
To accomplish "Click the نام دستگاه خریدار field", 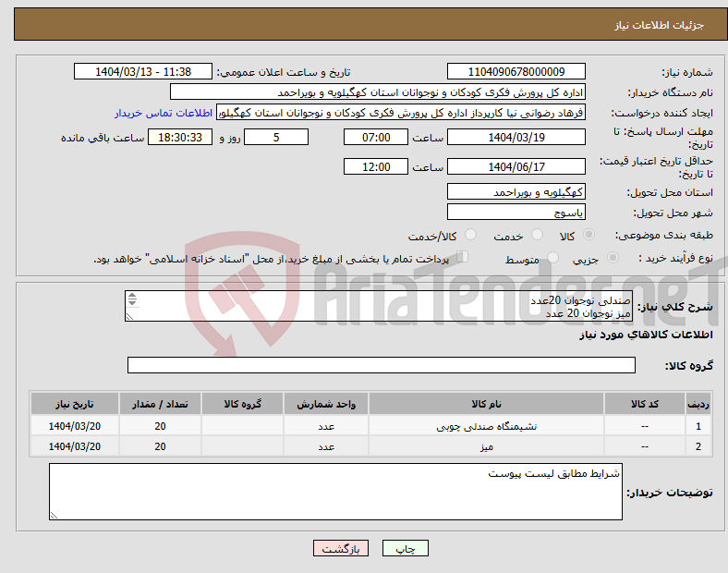I will (378, 91).
